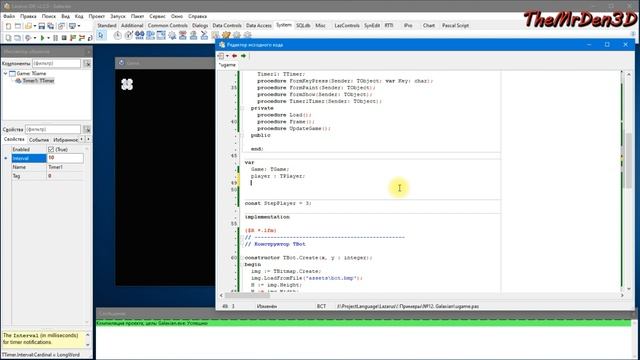The image size is (640, 360).
Task: Stop the program with the square icon
Action: pyautogui.click(x=64, y=38)
